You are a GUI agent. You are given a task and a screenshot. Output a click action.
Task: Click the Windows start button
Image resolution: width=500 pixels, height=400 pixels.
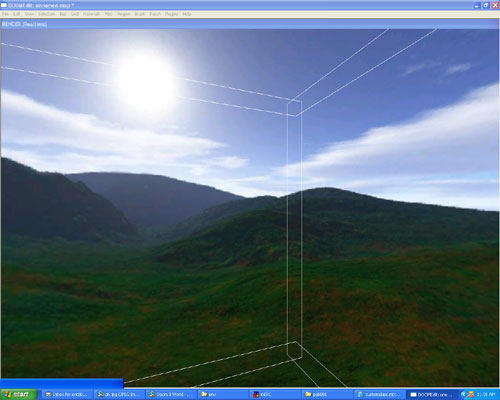19,394
